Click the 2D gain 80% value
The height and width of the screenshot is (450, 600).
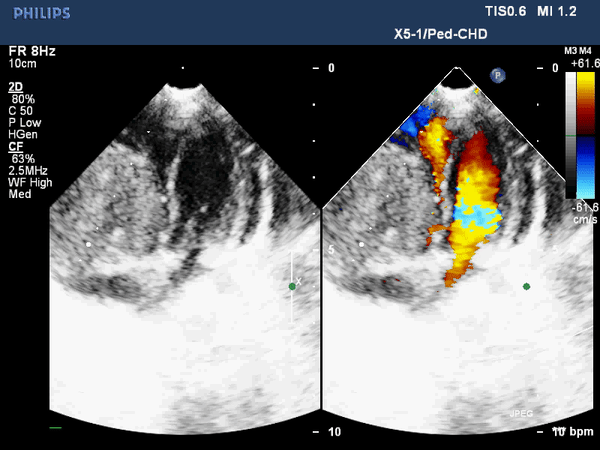[x=23, y=99]
